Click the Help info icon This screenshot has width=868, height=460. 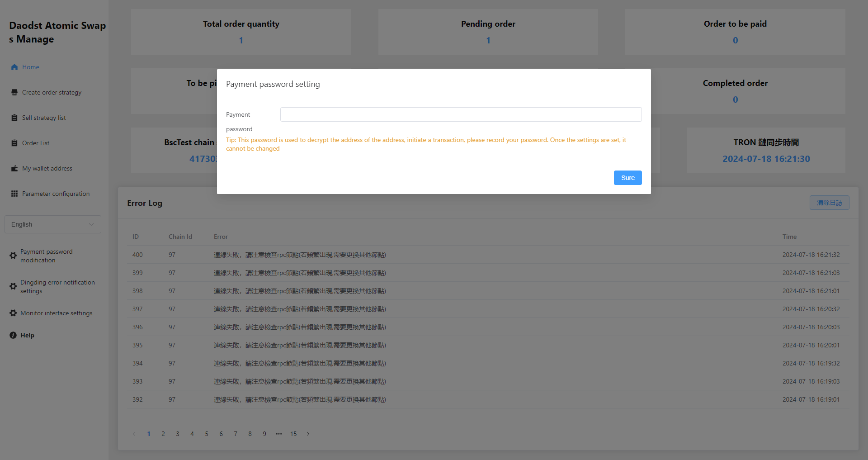click(13, 335)
